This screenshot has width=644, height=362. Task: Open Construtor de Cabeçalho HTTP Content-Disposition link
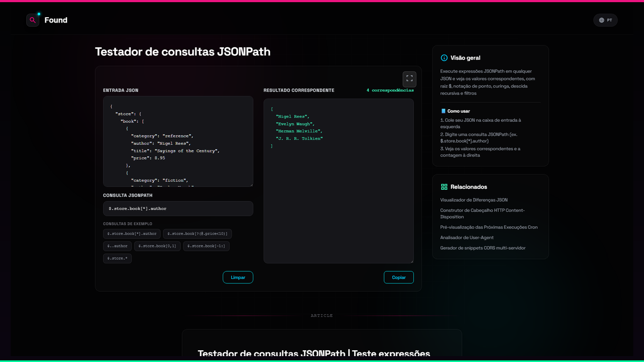pos(482,213)
